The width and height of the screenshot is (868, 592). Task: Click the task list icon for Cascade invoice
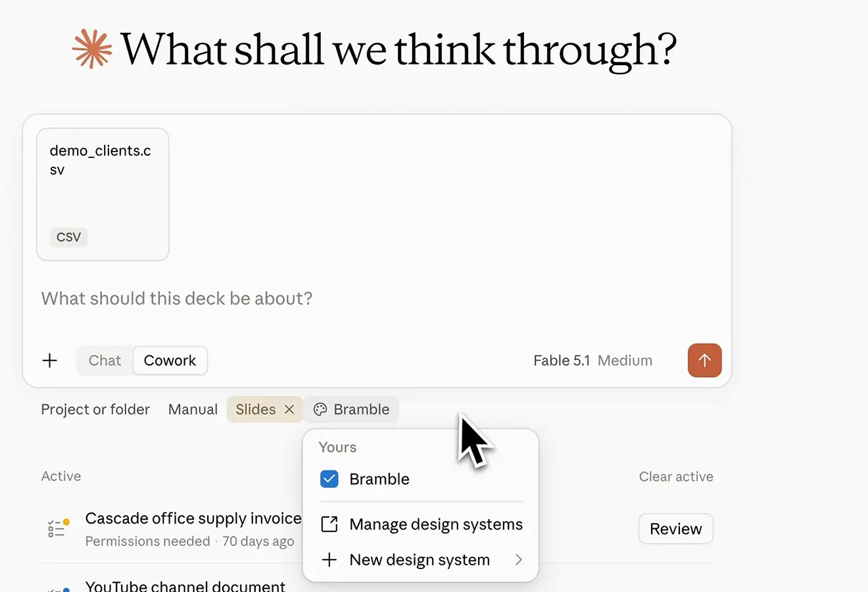tap(59, 528)
